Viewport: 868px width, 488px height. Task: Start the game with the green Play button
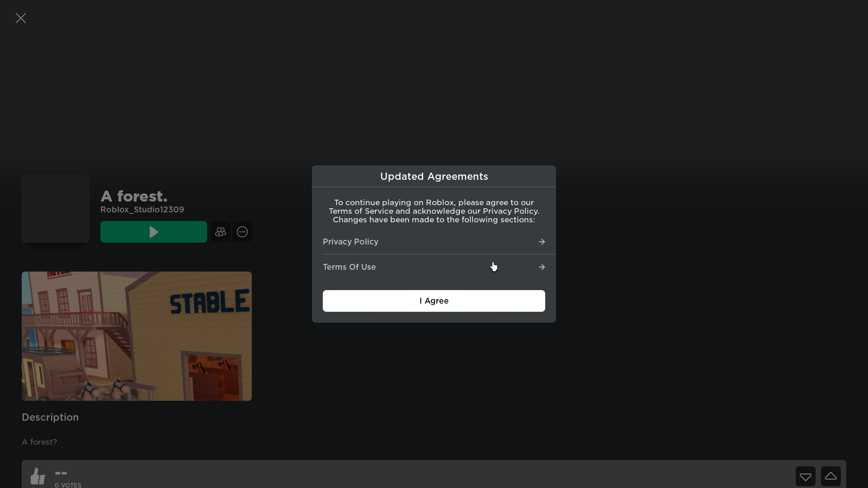point(154,232)
